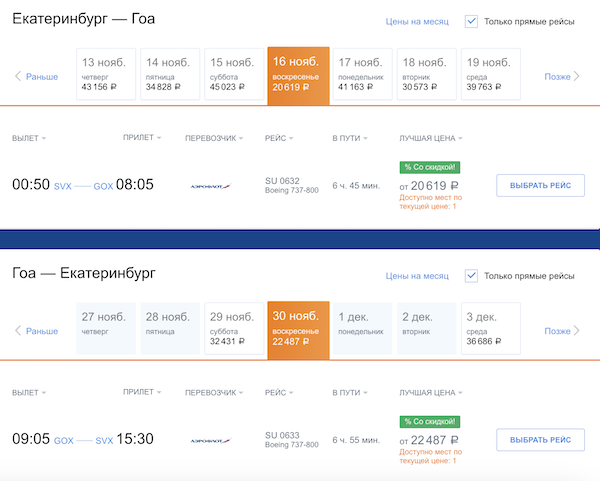Open "Цены на месяц" for Екатеринбург — Гоа
Image resolution: width=600 pixels, height=481 pixels.
point(417,21)
